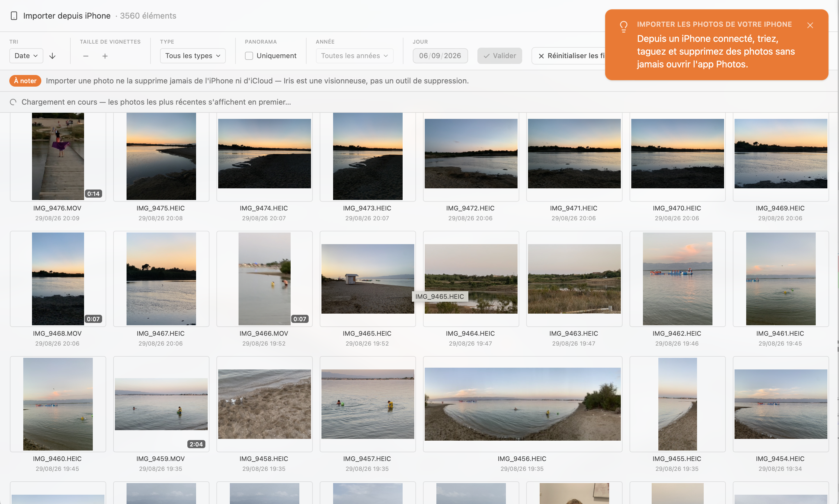
Task: Select the IMG_9462.HEIC thumbnail
Action: (x=678, y=279)
